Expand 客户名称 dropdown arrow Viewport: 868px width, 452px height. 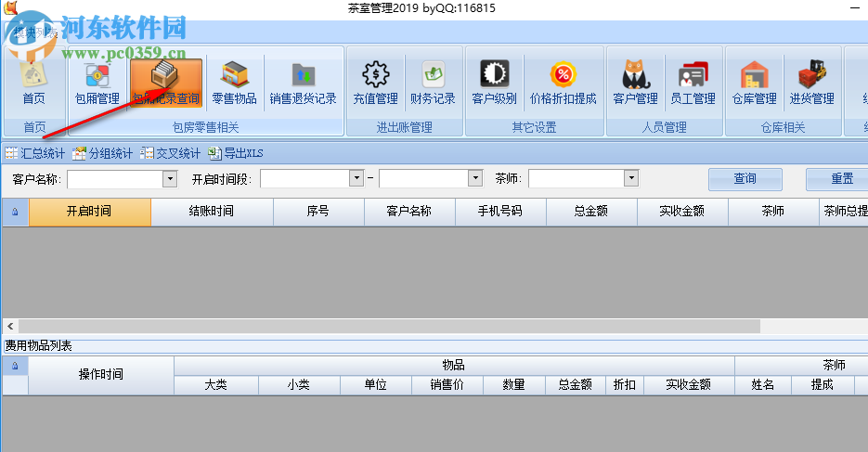click(170, 179)
